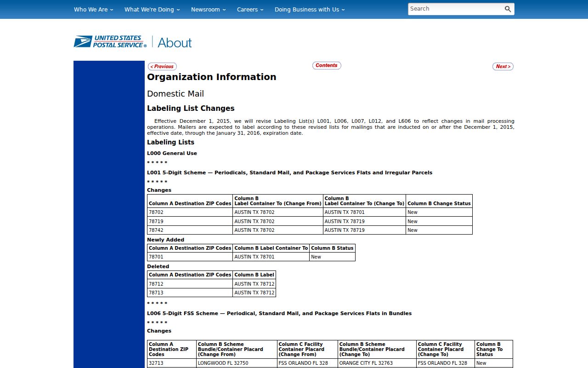Click ORANGE CITY FL 32763 cell
This screenshot has width=588, height=368.
click(377, 363)
